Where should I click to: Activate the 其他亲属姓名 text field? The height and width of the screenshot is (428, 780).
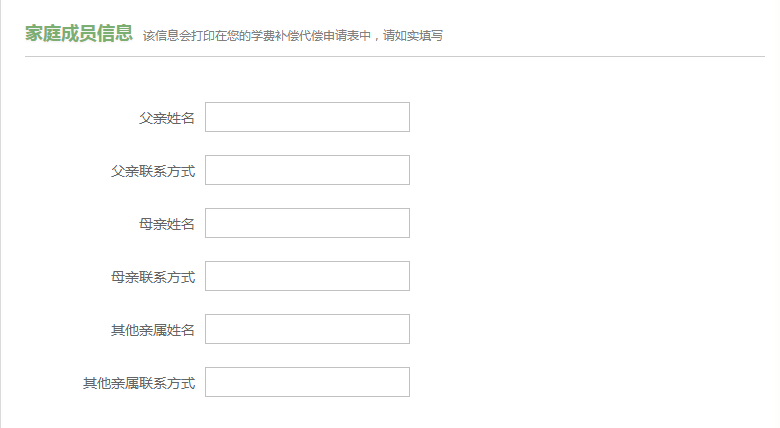(x=307, y=329)
